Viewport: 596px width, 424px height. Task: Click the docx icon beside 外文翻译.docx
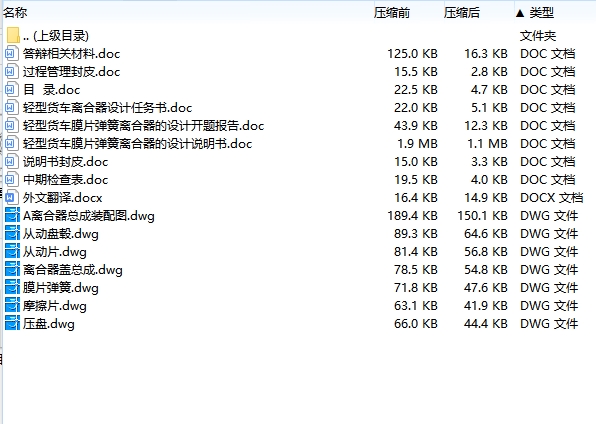(x=11, y=197)
